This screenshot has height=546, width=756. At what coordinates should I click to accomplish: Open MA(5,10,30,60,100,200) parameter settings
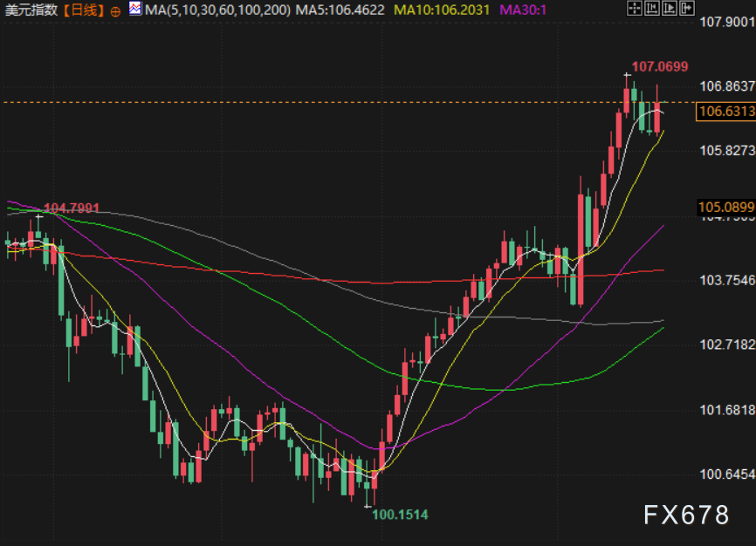point(217,10)
